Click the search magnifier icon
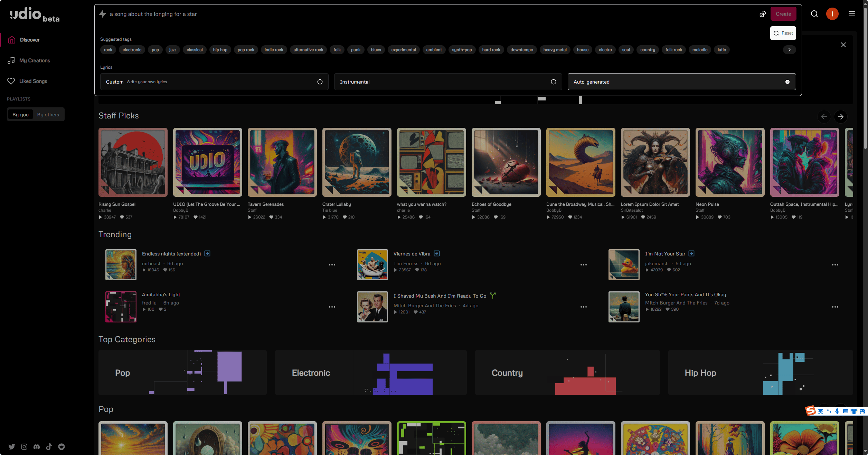This screenshot has height=455, width=868. [x=814, y=14]
